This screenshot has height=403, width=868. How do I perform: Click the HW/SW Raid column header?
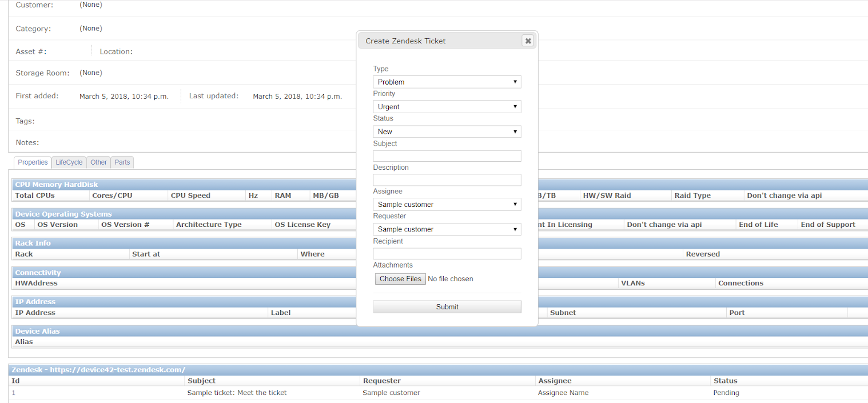(607, 195)
